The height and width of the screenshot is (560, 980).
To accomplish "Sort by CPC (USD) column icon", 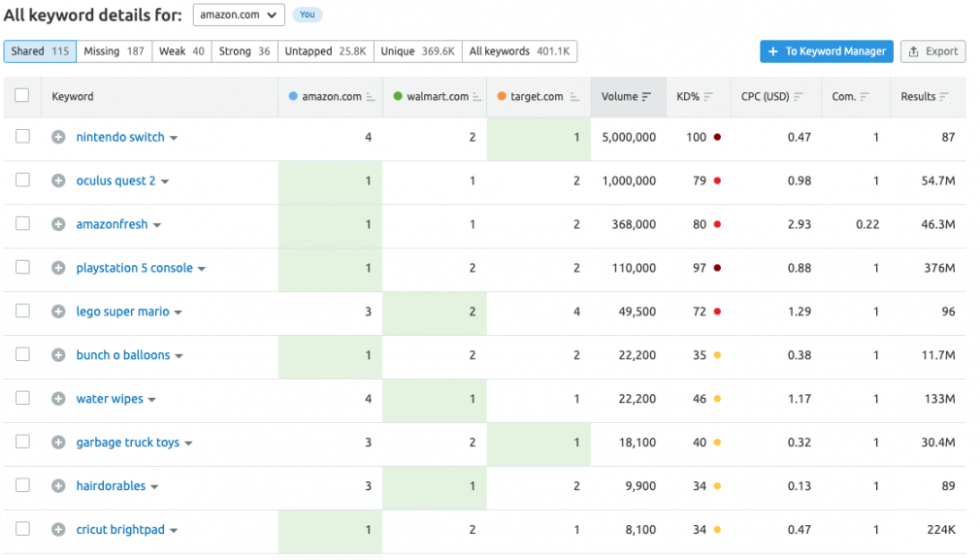I will (x=799, y=97).
